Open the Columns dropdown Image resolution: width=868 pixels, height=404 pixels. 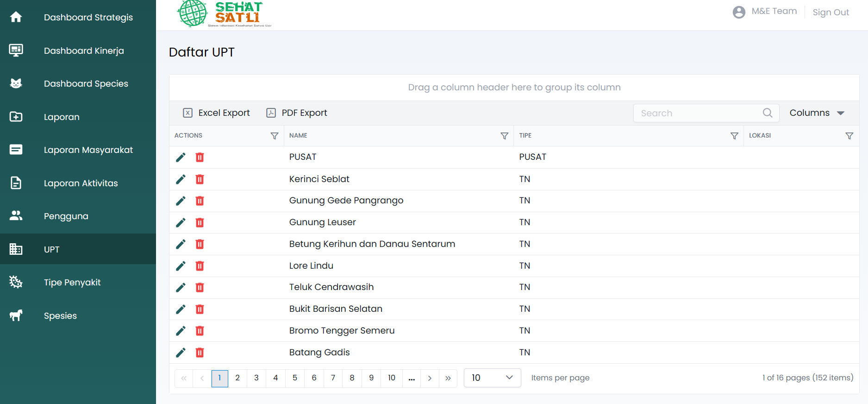tap(817, 113)
